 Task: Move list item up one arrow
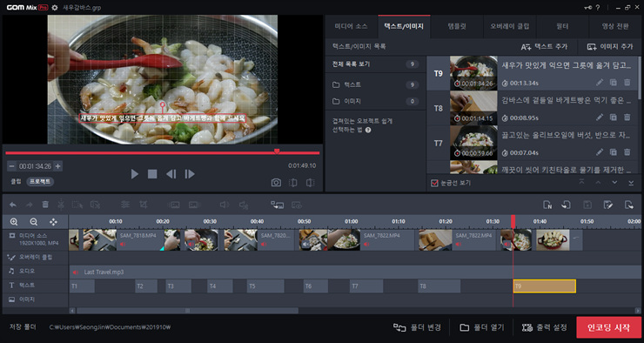(598, 183)
